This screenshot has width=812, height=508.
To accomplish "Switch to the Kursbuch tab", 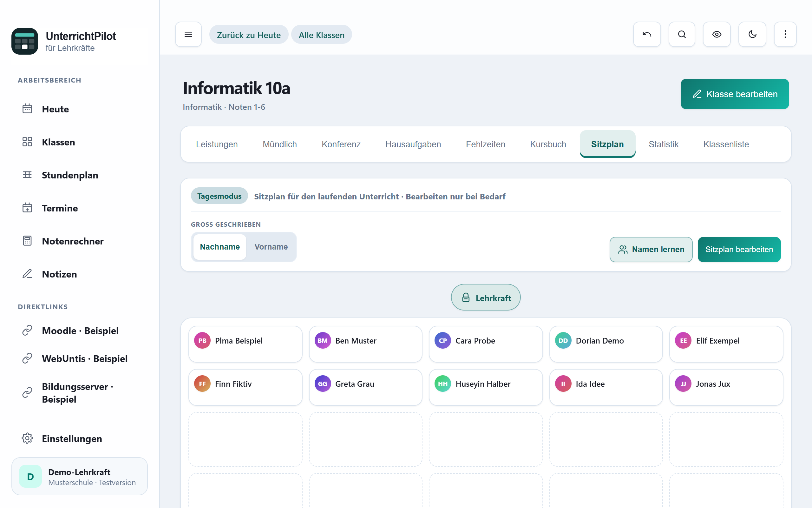I will pyautogui.click(x=548, y=144).
